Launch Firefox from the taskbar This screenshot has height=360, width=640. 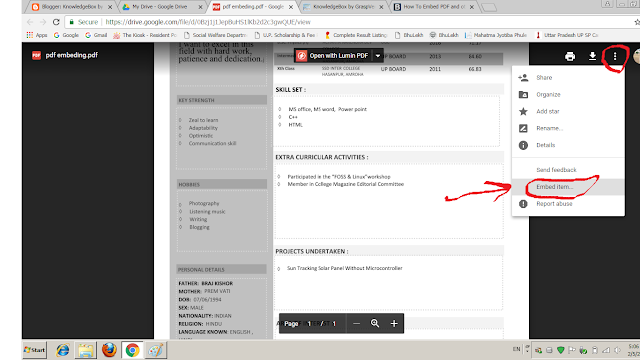pyautogui.click(x=109, y=350)
